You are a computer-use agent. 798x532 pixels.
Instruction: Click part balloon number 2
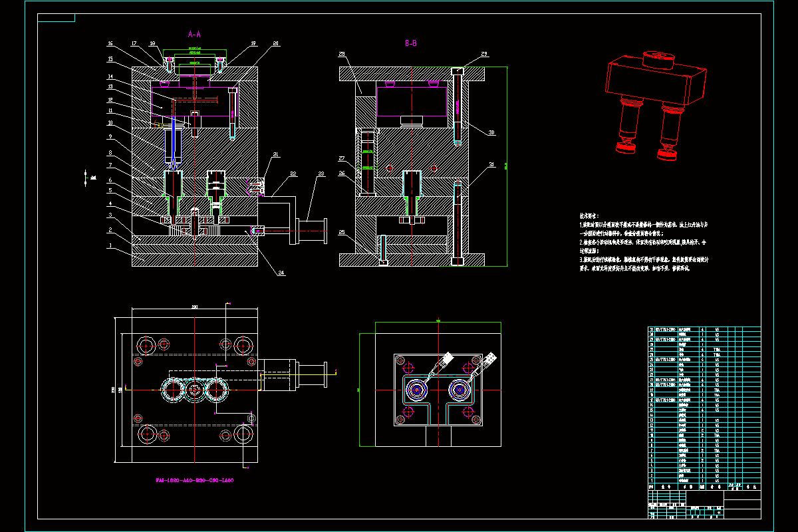click(110, 230)
